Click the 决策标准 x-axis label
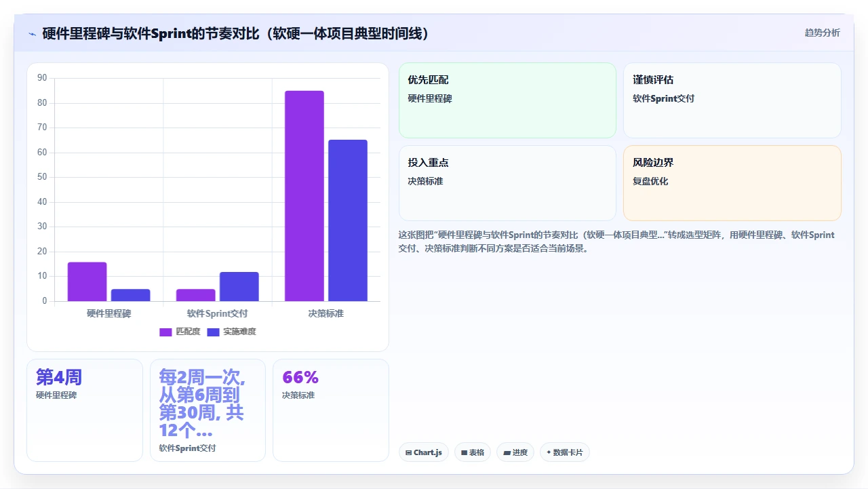Image resolution: width=868 pixels, height=489 pixels. coord(326,313)
